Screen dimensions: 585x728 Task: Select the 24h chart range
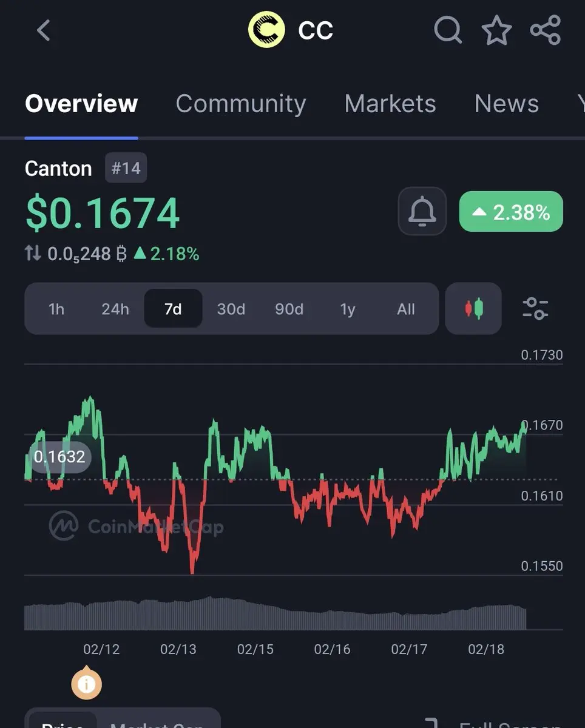pyautogui.click(x=115, y=309)
